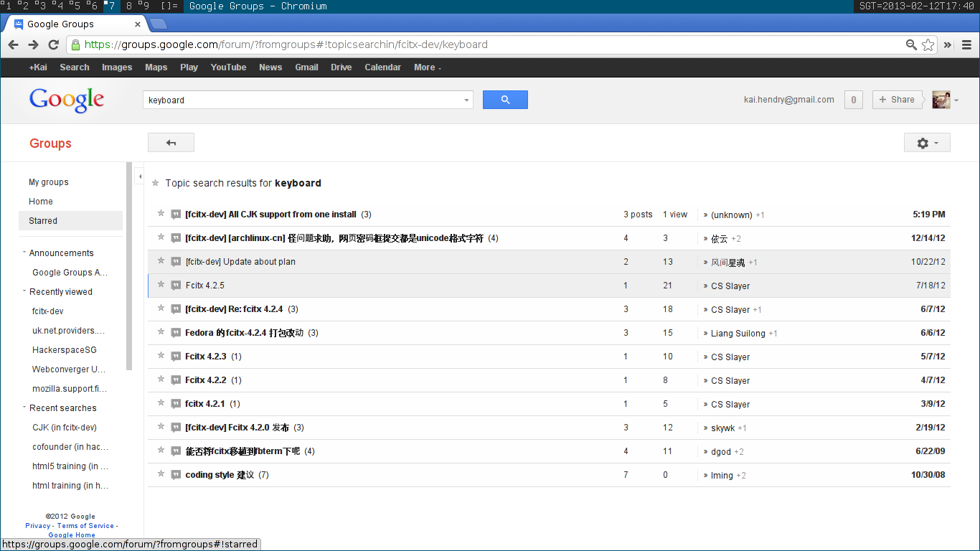This screenshot has height=551, width=980.
Task: Click the browser back arrow
Action: point(13,44)
